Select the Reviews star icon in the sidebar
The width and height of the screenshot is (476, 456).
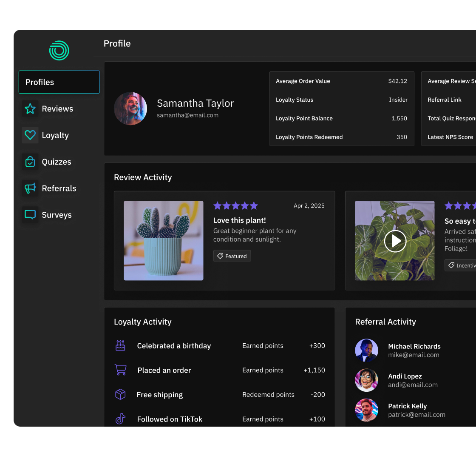pos(30,108)
